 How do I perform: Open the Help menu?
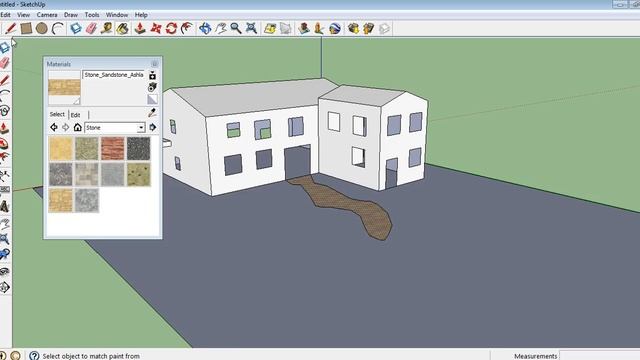141,15
